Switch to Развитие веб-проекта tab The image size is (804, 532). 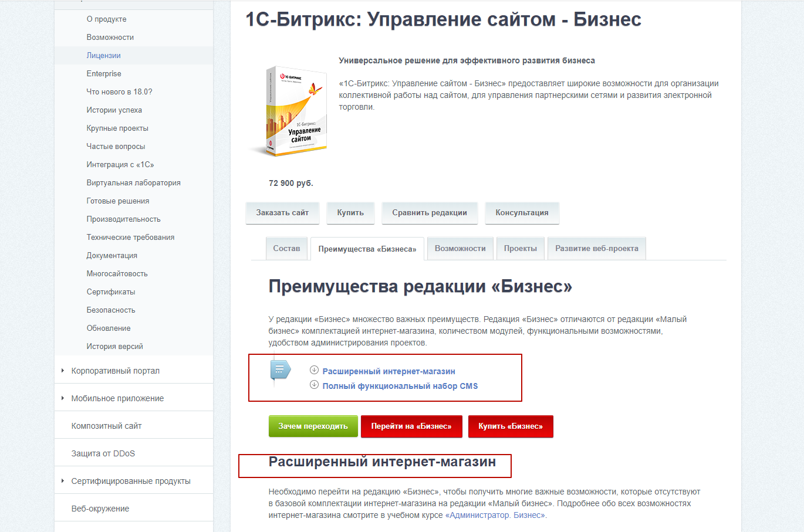(x=597, y=248)
